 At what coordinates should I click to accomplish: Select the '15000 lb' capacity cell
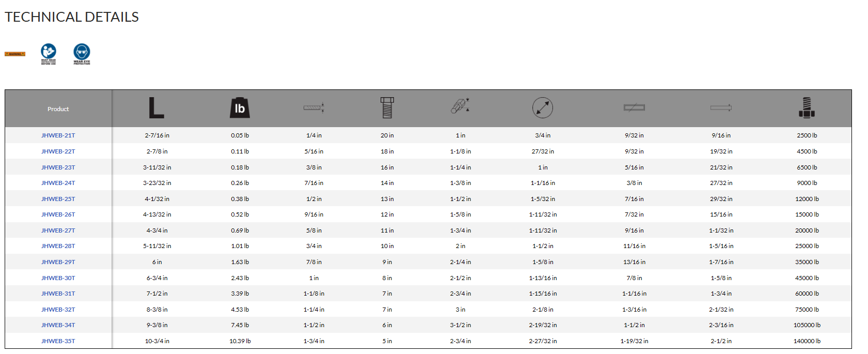pyautogui.click(x=807, y=214)
